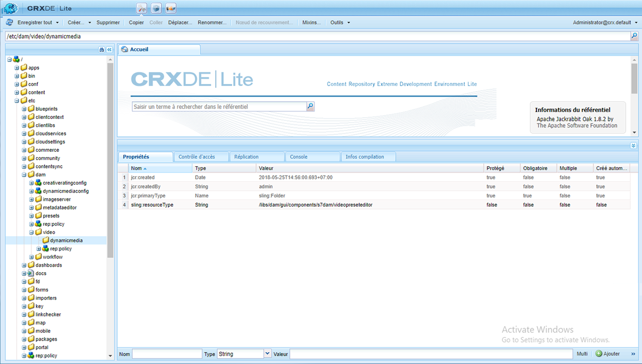Image resolution: width=642 pixels, height=364 pixels.
Task: Click the magnifier icon beside the repository search field
Action: pos(310,106)
